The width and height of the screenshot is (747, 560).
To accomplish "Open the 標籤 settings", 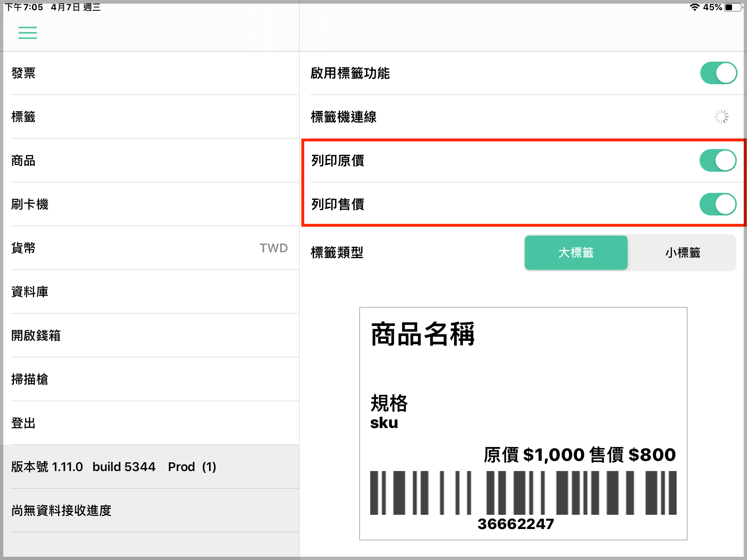I will pos(151,117).
